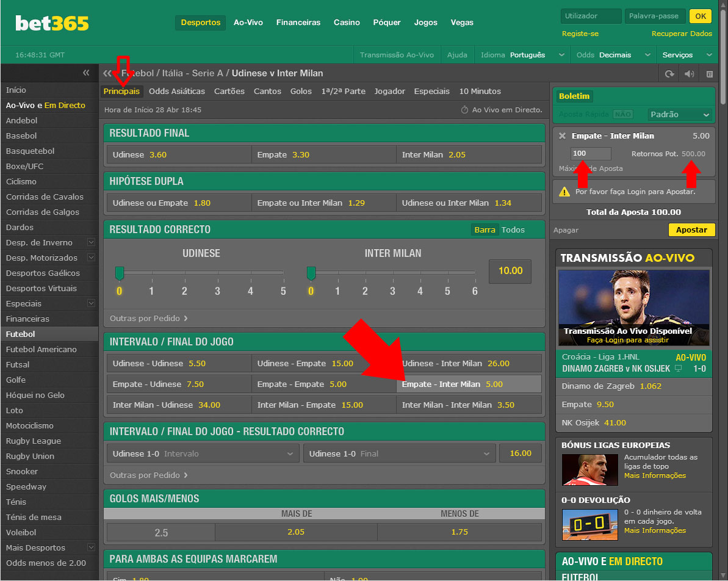
Task: Click the clock icon beside Ao Vivo em Directo
Action: pos(464,110)
